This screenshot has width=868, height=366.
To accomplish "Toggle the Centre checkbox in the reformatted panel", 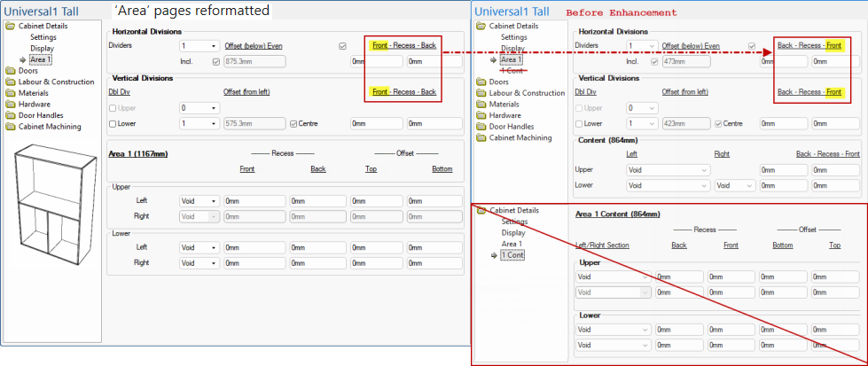I will click(x=293, y=123).
